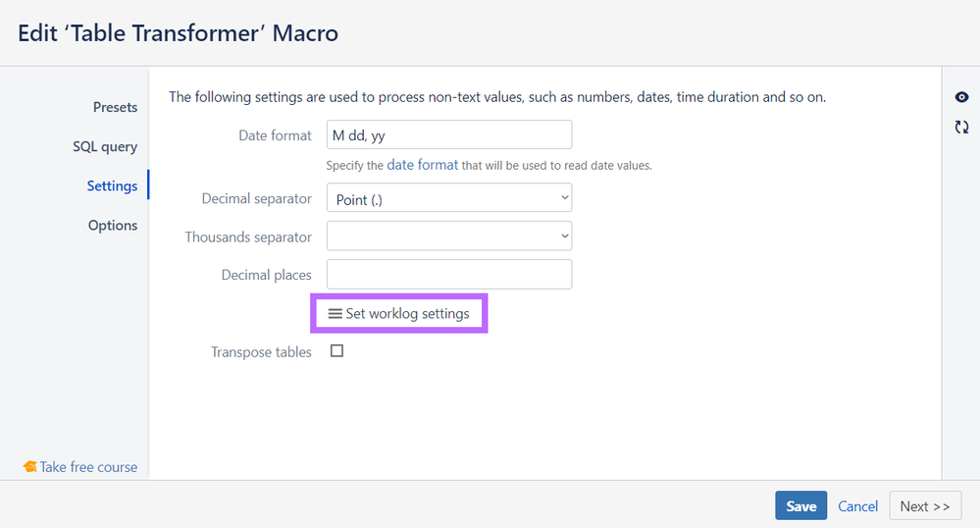Open the date format help link

423,165
